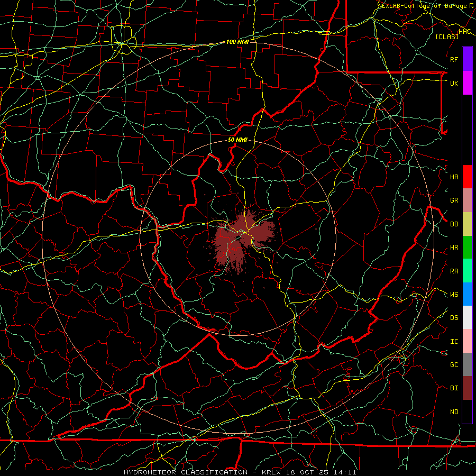Click the "[CLAS]" units label
The height and width of the screenshot is (476, 476).
pos(447,36)
